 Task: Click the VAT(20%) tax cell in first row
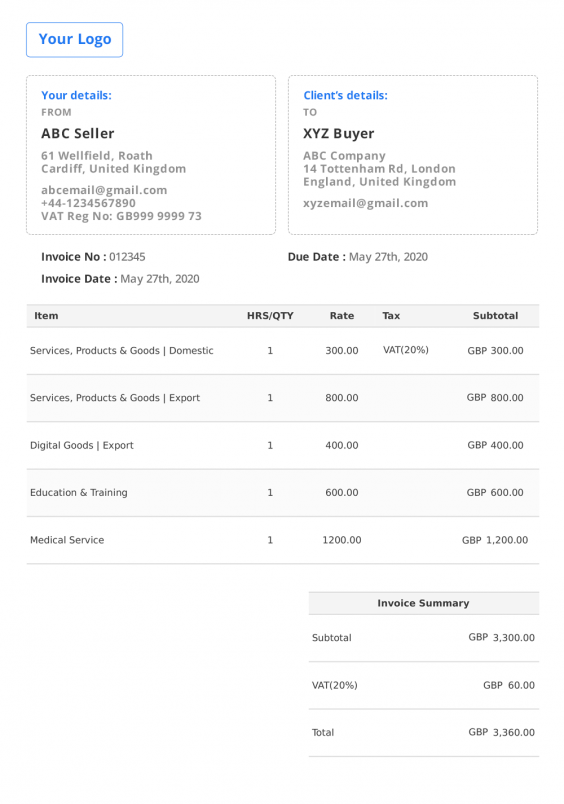pyautogui.click(x=406, y=350)
